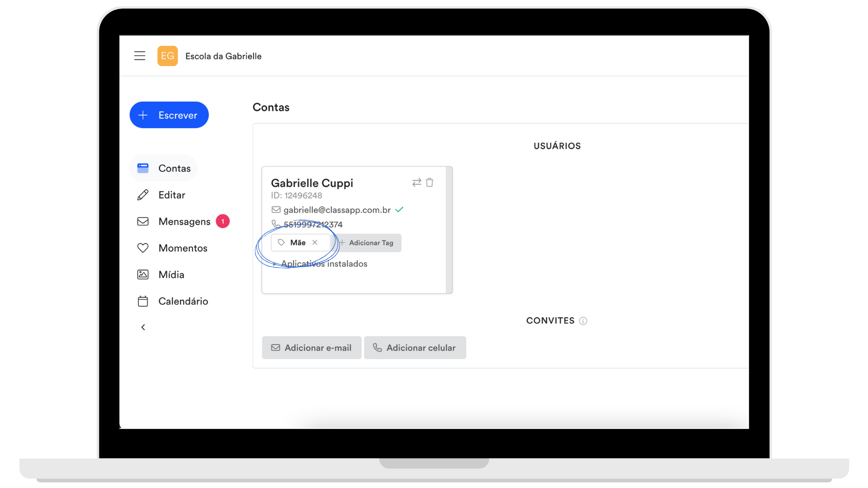The image size is (868, 488).
Task: Click the Mãe tag label
Action: (x=298, y=243)
